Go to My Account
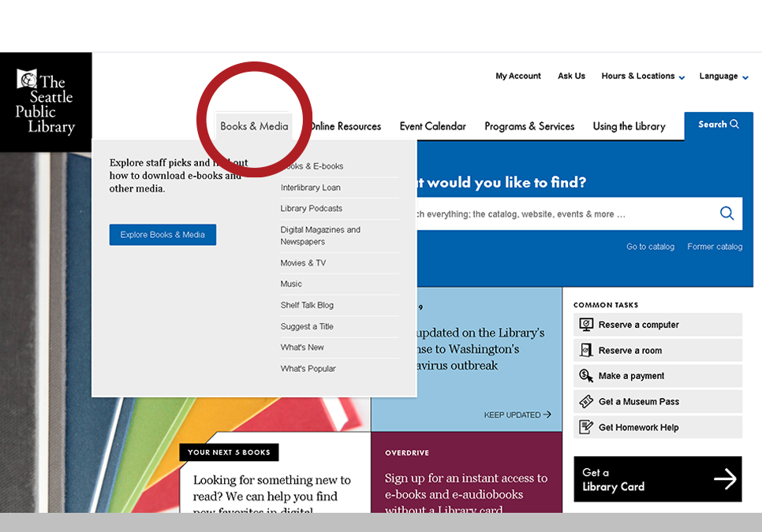 point(517,76)
